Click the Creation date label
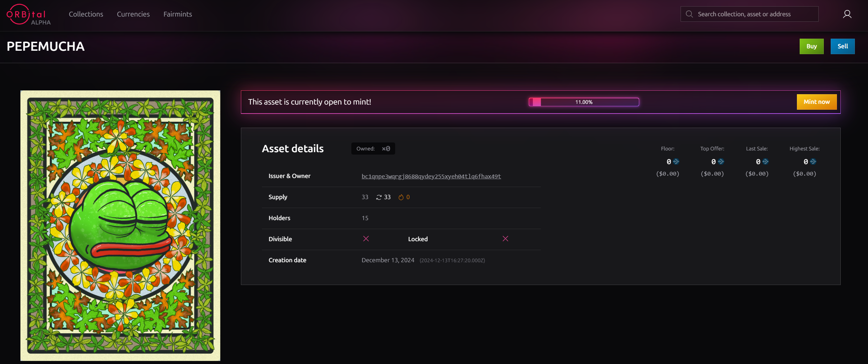Screen dimensions: 868x364 coord(287,260)
